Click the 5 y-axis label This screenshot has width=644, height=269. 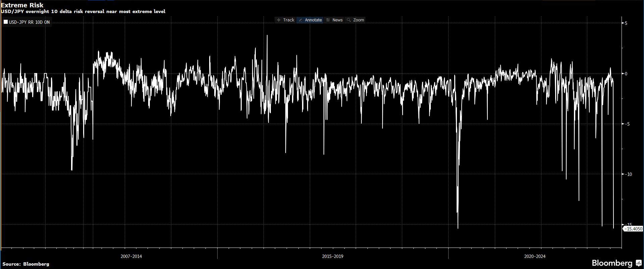coord(626,23)
